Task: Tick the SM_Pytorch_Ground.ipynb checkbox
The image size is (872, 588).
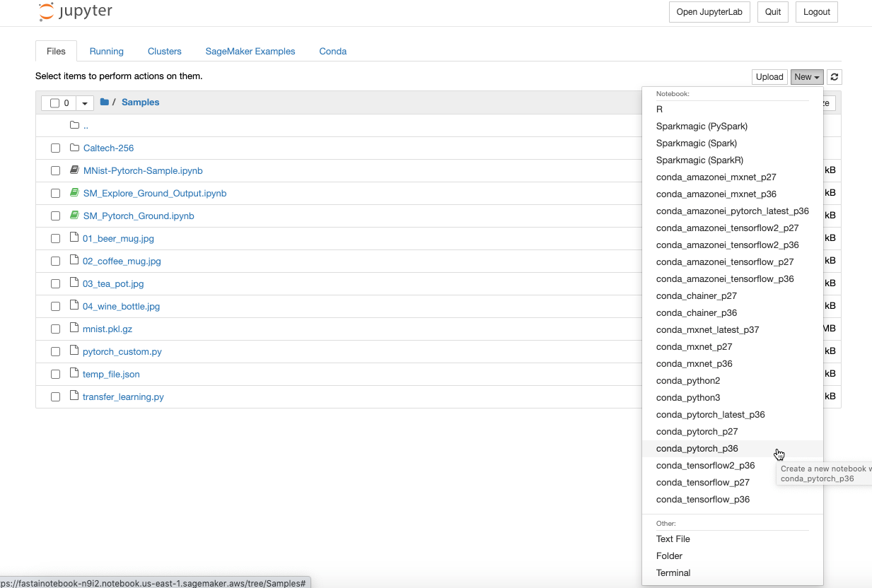Action: 55,216
